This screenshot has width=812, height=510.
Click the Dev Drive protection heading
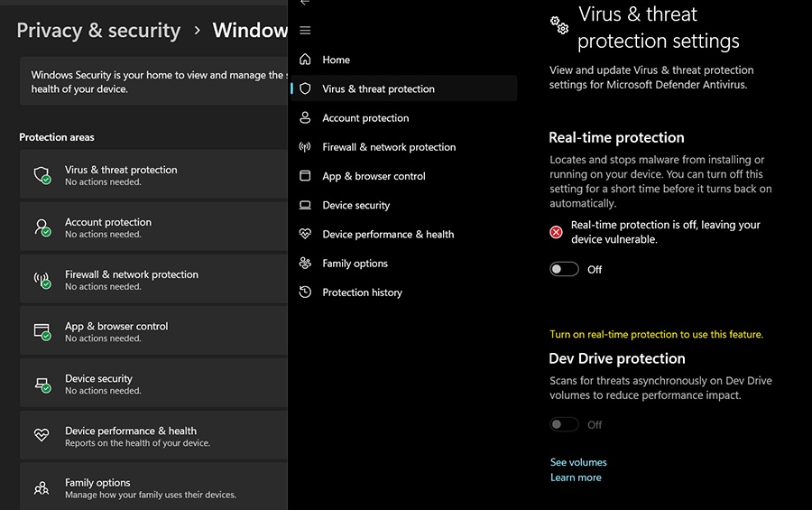[617, 358]
